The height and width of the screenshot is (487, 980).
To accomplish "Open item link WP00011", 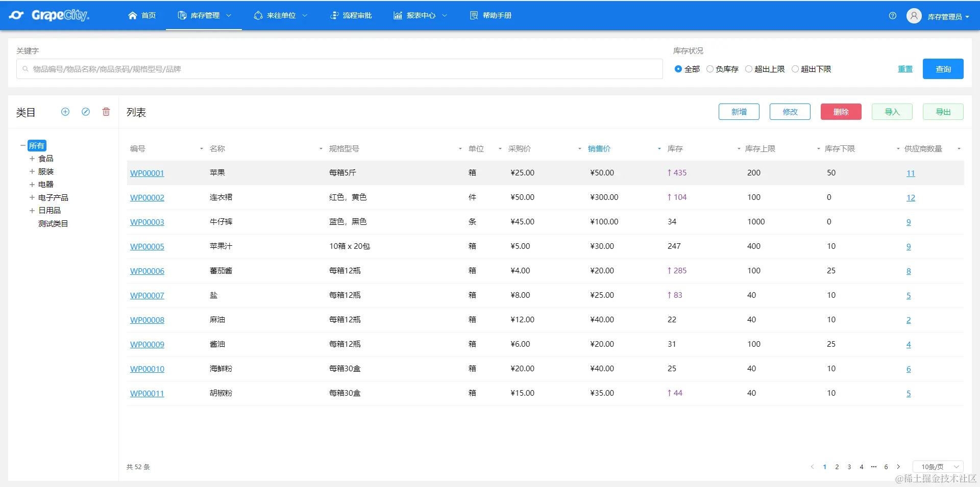I will [147, 393].
